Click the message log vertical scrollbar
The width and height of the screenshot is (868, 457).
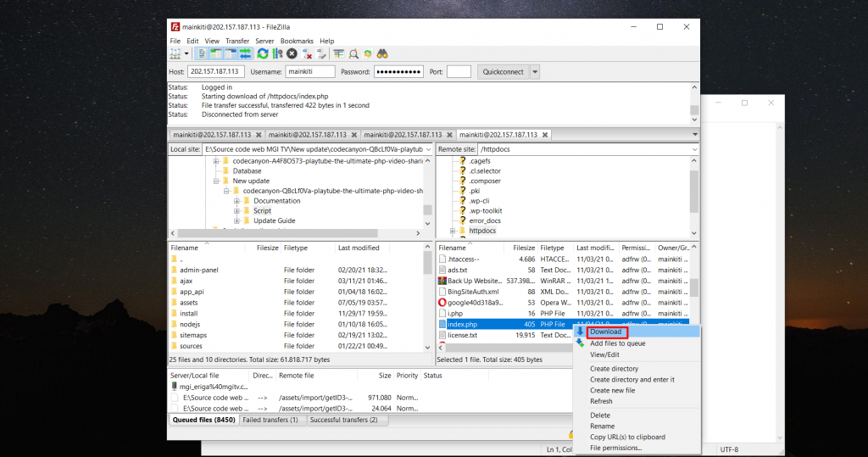695,103
